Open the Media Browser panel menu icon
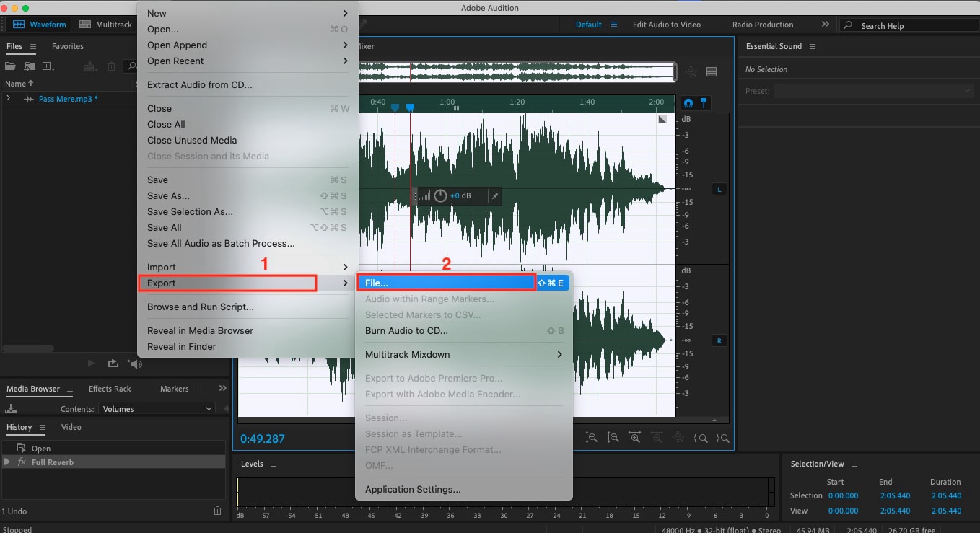Image resolution: width=980 pixels, height=533 pixels. [70, 389]
